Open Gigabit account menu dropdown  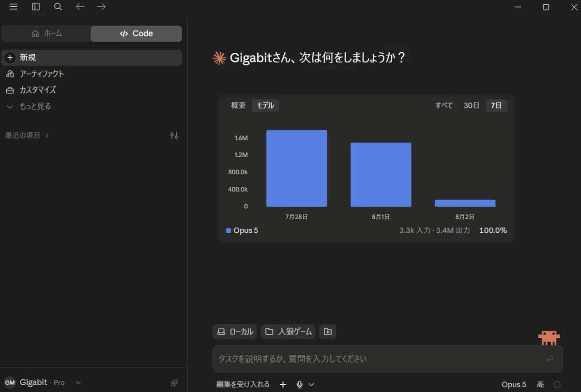click(43, 382)
